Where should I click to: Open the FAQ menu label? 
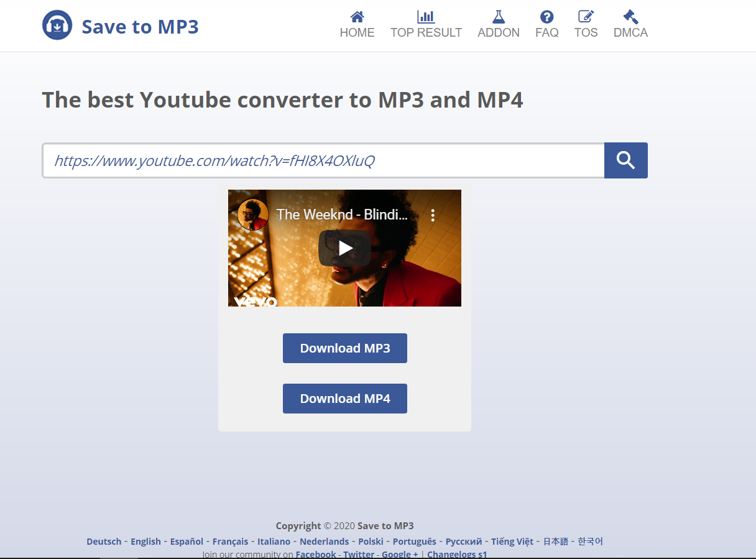pos(546,32)
